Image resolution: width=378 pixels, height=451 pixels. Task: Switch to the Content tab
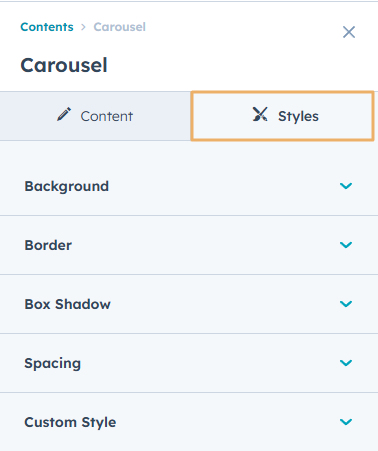(x=95, y=116)
